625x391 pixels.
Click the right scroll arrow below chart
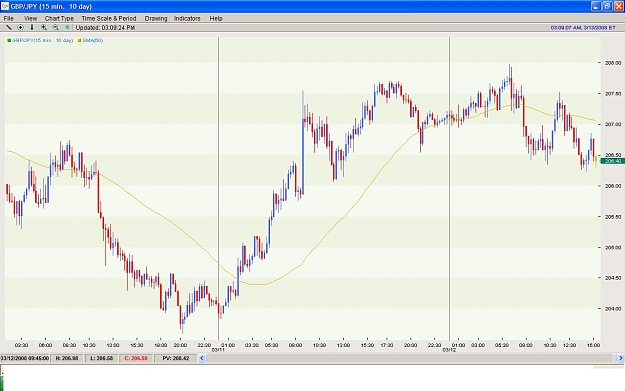click(x=621, y=358)
